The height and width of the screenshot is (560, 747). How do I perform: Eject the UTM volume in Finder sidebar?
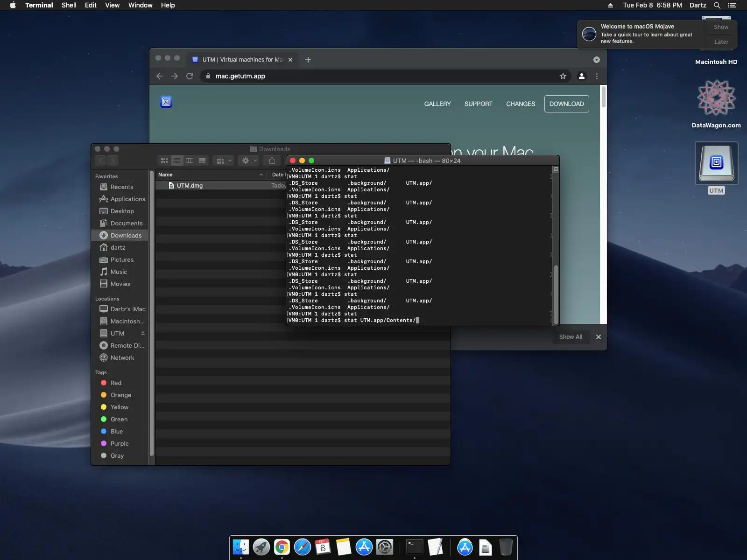[x=143, y=333]
